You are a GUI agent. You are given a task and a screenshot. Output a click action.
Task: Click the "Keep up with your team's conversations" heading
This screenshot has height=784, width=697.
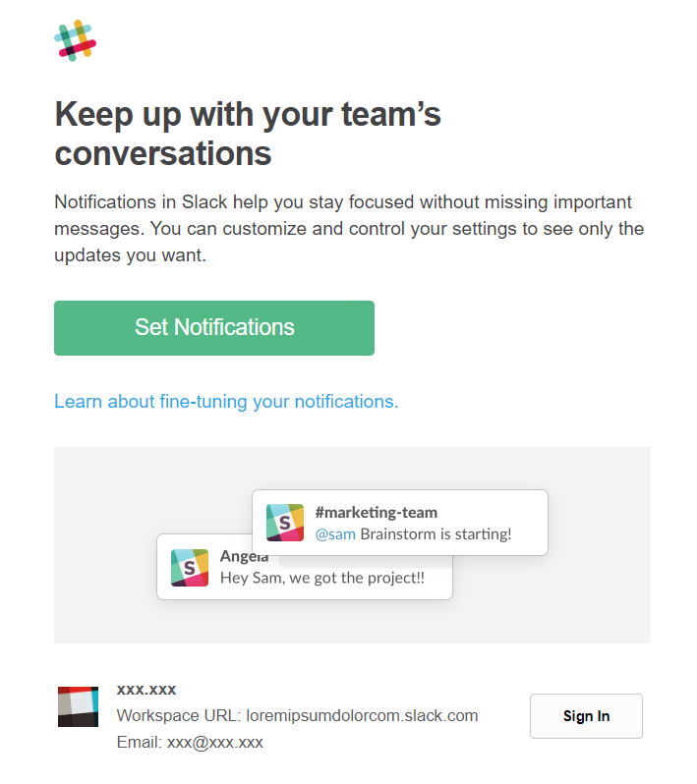click(x=248, y=133)
